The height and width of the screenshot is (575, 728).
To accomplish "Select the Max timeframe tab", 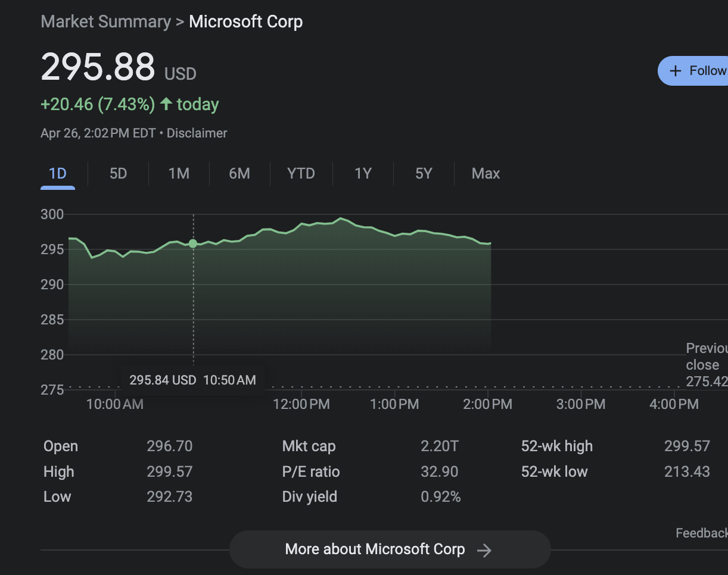I will coord(486,173).
